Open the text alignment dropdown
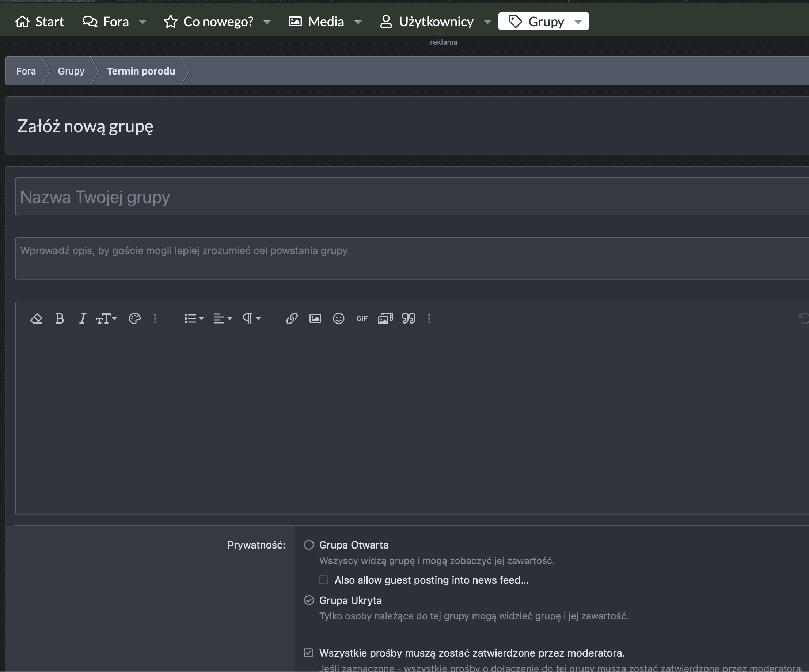Viewport: 809px width, 672px height. coord(223,319)
